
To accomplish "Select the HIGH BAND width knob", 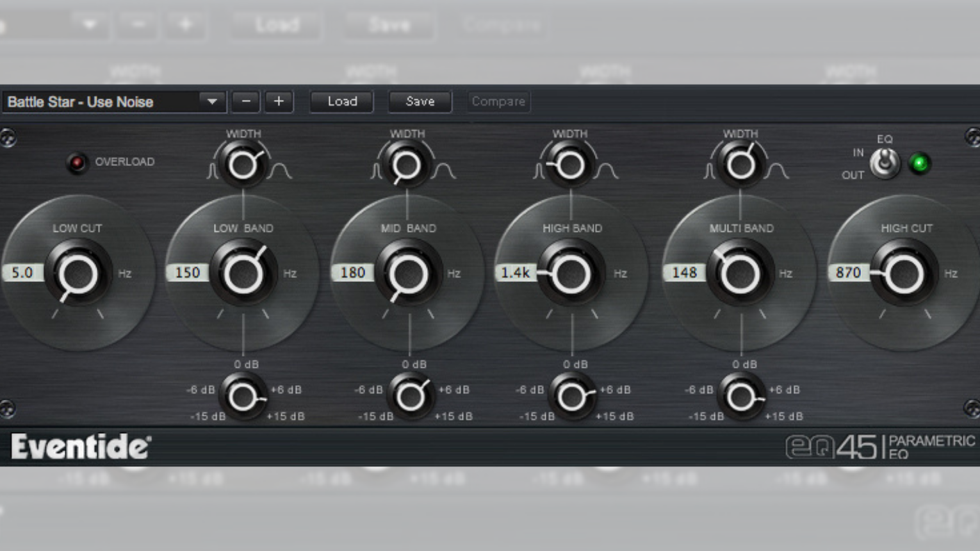I will click(x=571, y=165).
